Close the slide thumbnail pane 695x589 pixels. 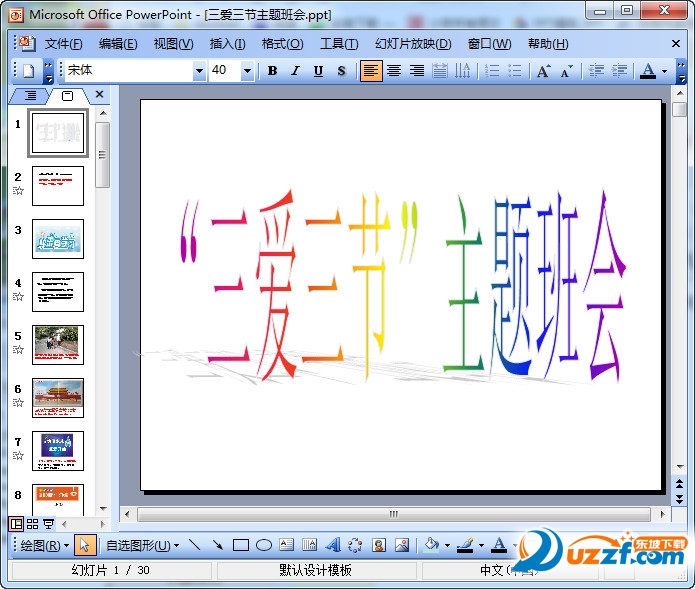pos(99,94)
